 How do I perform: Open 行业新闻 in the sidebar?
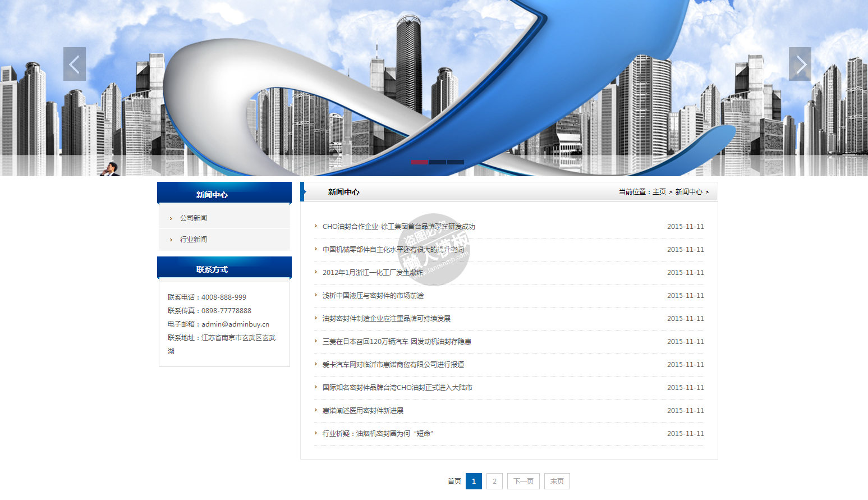click(194, 239)
